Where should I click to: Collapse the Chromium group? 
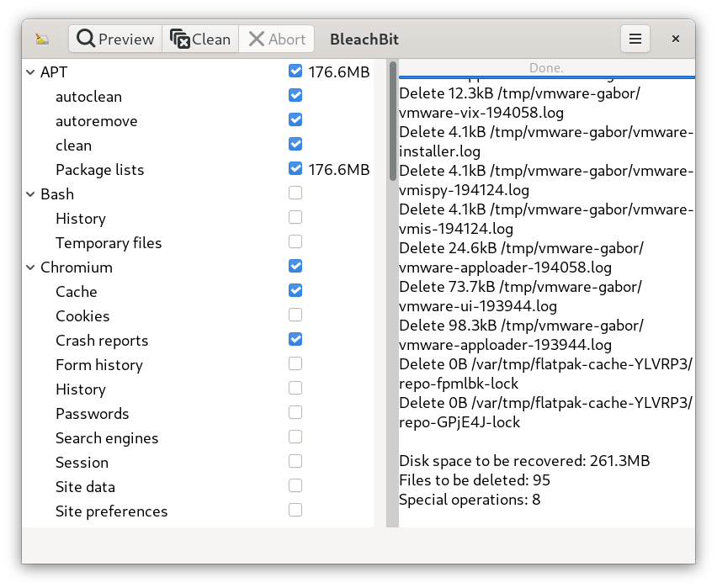click(x=30, y=268)
